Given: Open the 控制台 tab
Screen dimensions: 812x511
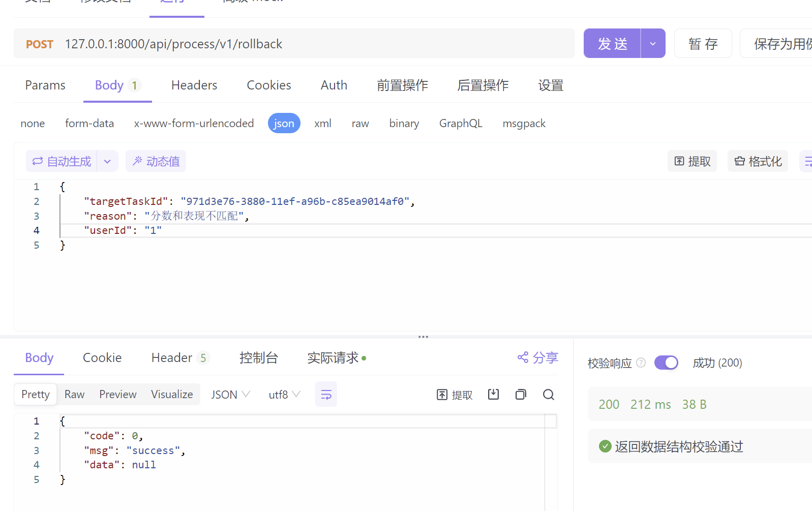Looking at the screenshot, I should pyautogui.click(x=259, y=357).
